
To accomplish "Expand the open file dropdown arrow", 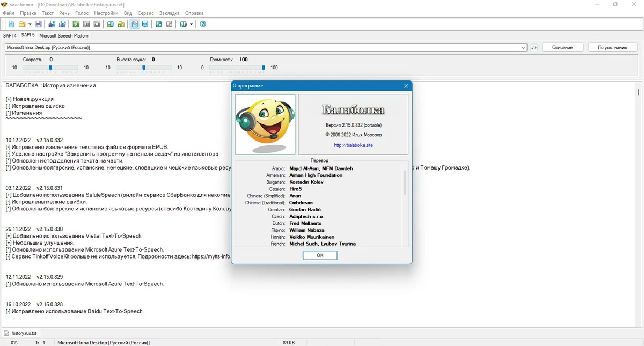I will click(30, 24).
